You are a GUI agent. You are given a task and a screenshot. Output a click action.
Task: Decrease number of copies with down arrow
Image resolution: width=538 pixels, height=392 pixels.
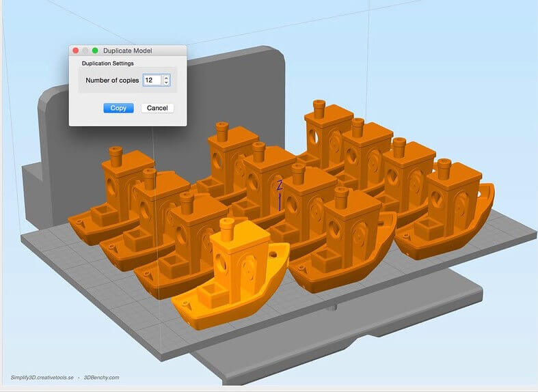(166, 83)
